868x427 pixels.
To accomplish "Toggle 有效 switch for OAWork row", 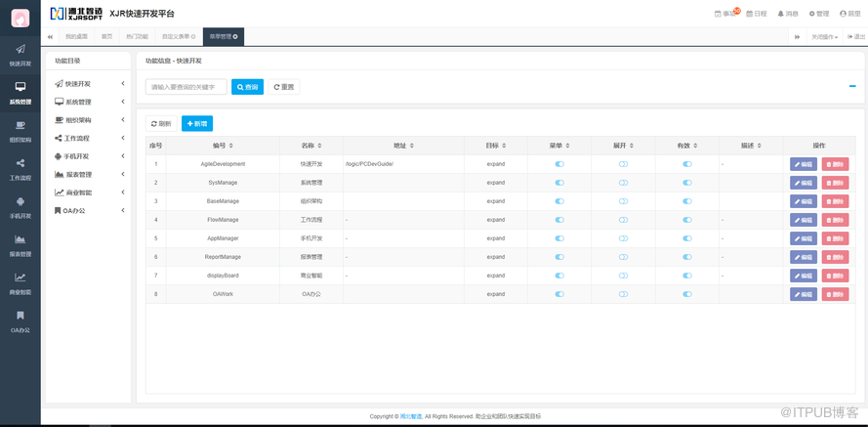I will (x=687, y=293).
